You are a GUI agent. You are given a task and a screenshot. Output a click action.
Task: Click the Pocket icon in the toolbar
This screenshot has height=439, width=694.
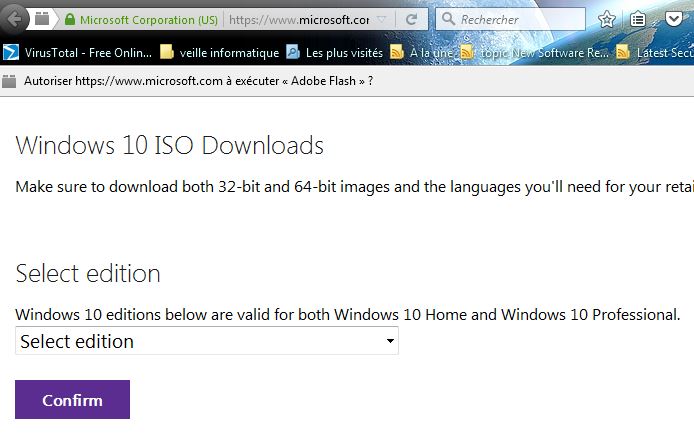673,19
